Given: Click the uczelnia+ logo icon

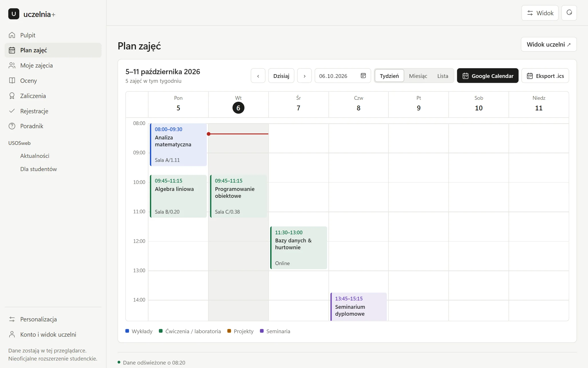Looking at the screenshot, I should coord(14,14).
